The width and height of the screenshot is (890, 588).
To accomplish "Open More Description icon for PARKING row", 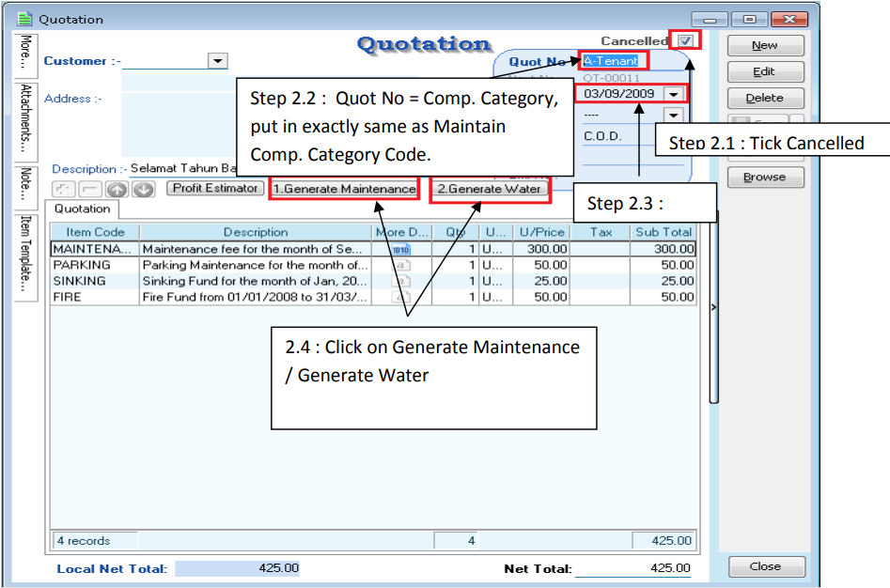I will (x=401, y=265).
